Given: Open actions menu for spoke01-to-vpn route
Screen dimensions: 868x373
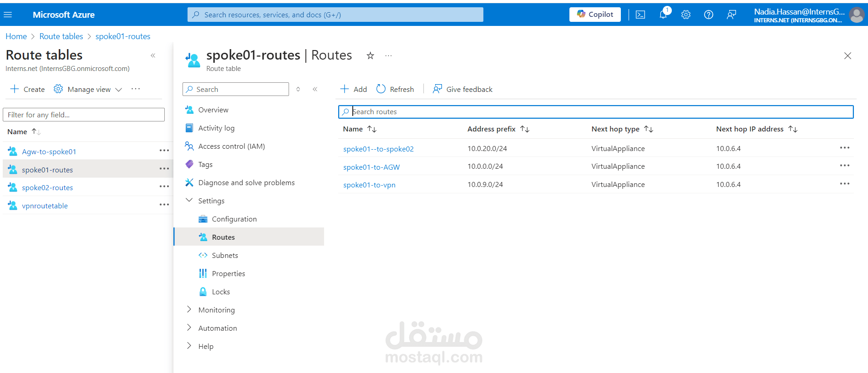Looking at the screenshot, I should tap(845, 184).
